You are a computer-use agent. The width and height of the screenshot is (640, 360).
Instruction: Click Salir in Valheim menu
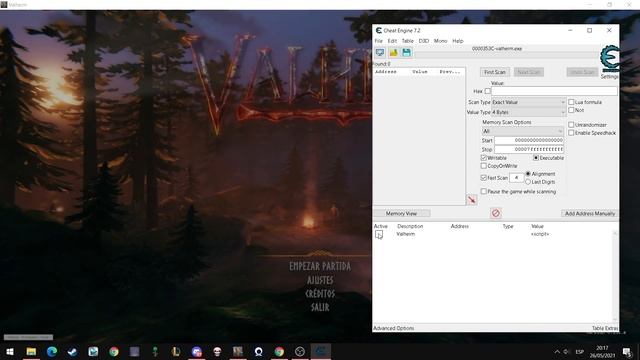320,307
